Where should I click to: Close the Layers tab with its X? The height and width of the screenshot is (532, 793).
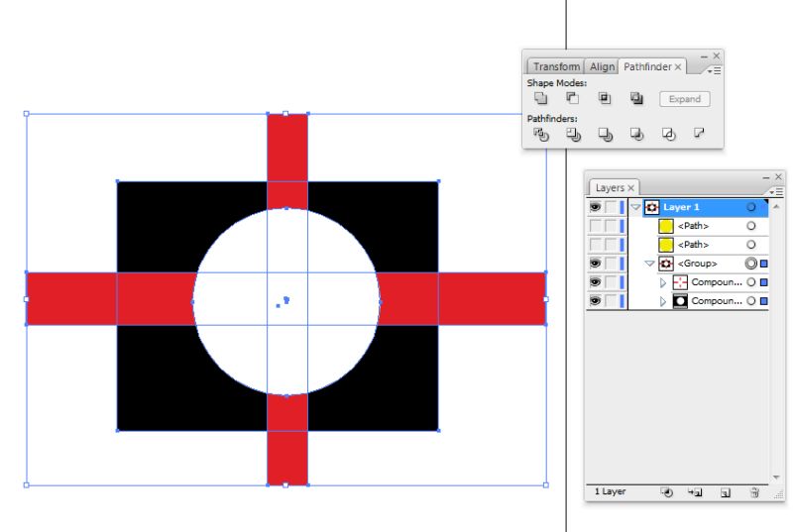[630, 188]
